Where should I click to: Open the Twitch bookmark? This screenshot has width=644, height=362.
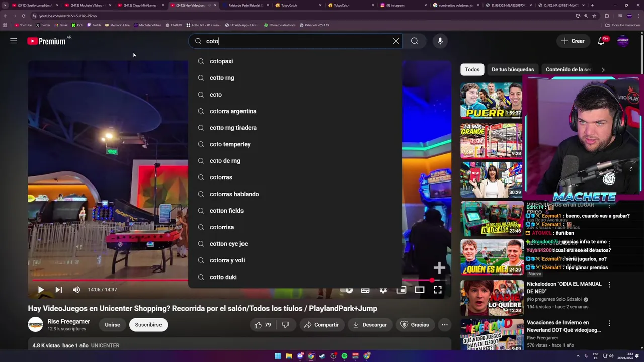(94, 25)
